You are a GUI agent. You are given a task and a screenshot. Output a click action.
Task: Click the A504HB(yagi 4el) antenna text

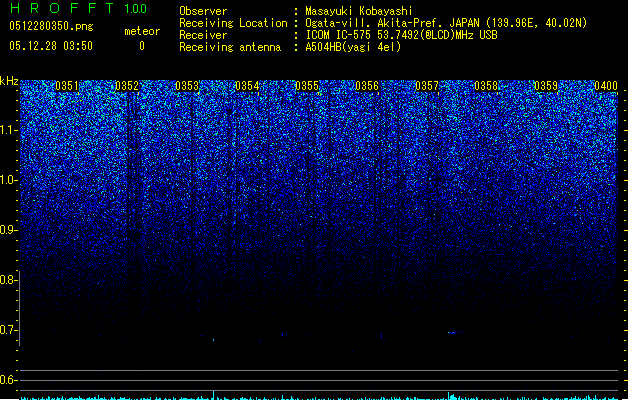coord(353,47)
